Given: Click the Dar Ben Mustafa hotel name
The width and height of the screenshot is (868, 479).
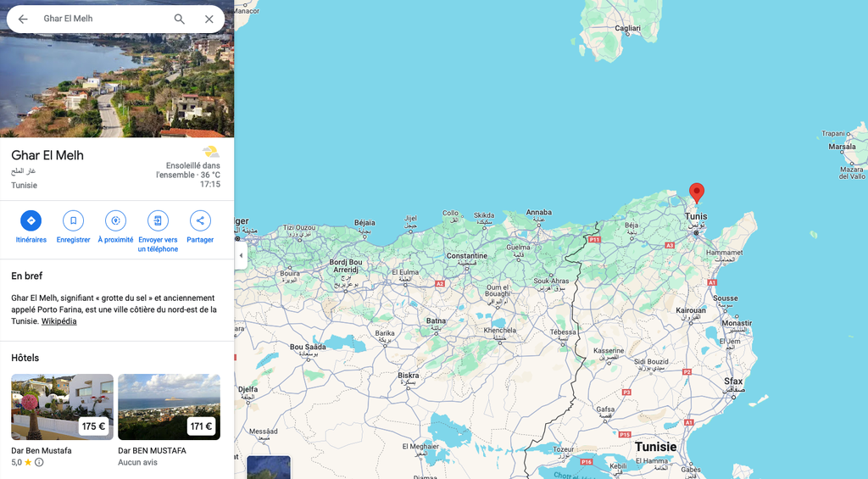Looking at the screenshot, I should (41, 450).
